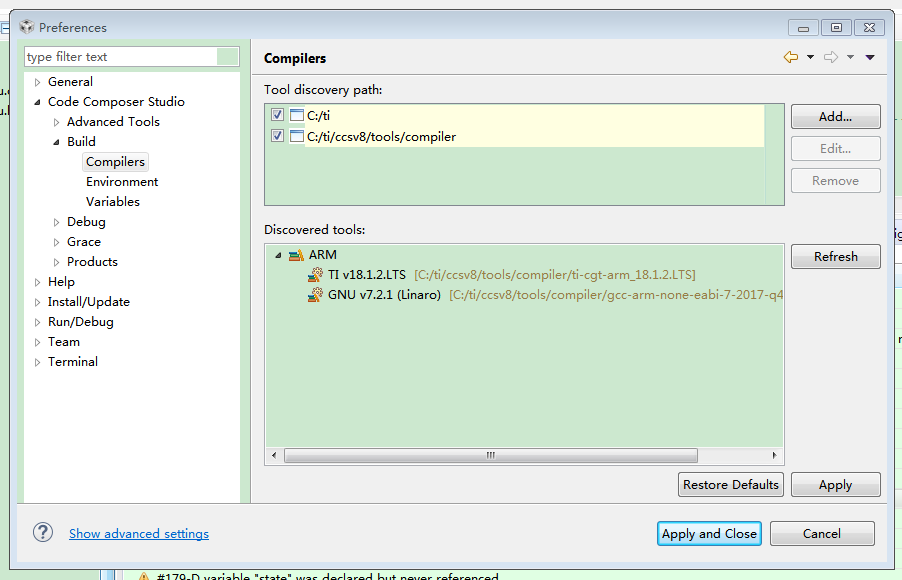Expand the Install/Update node
Image resolution: width=902 pixels, height=580 pixels.
pos(37,302)
